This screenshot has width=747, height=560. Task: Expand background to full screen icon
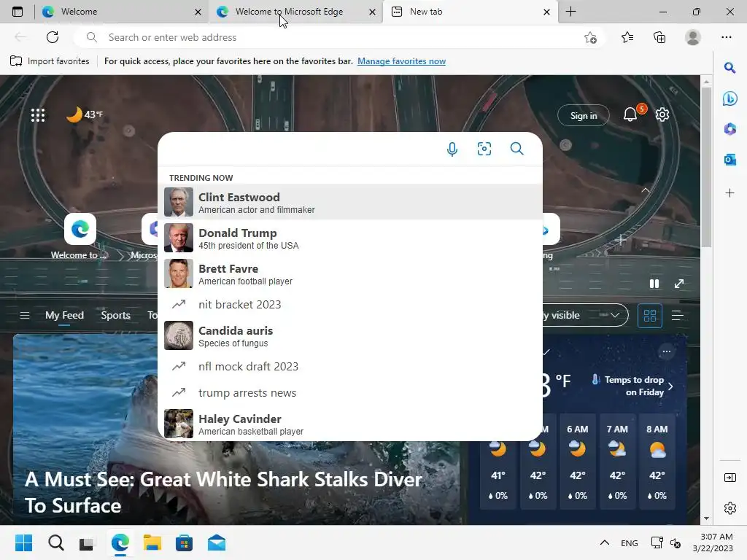tap(679, 284)
